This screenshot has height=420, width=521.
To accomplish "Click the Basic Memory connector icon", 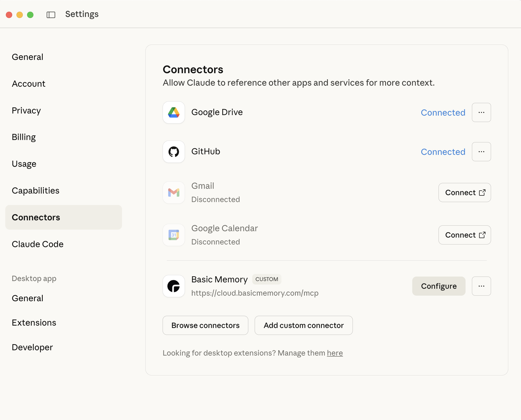I will coord(173,286).
